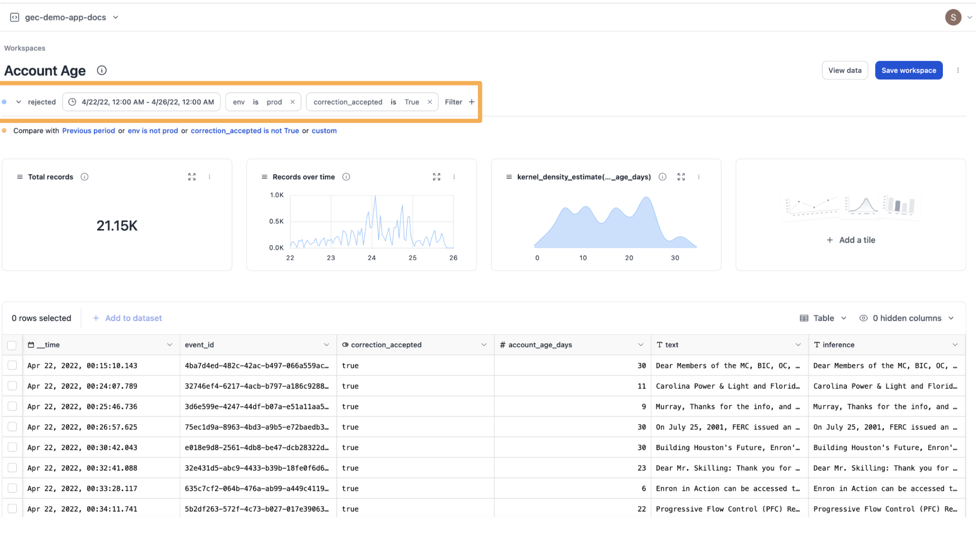Open Records over time tile options menu

click(x=454, y=177)
